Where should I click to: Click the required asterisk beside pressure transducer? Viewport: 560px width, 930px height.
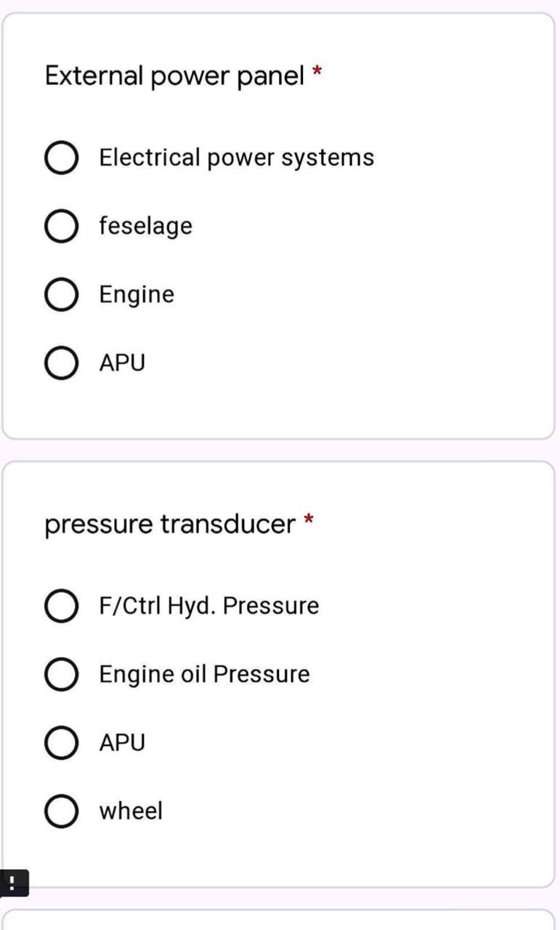pyautogui.click(x=309, y=520)
